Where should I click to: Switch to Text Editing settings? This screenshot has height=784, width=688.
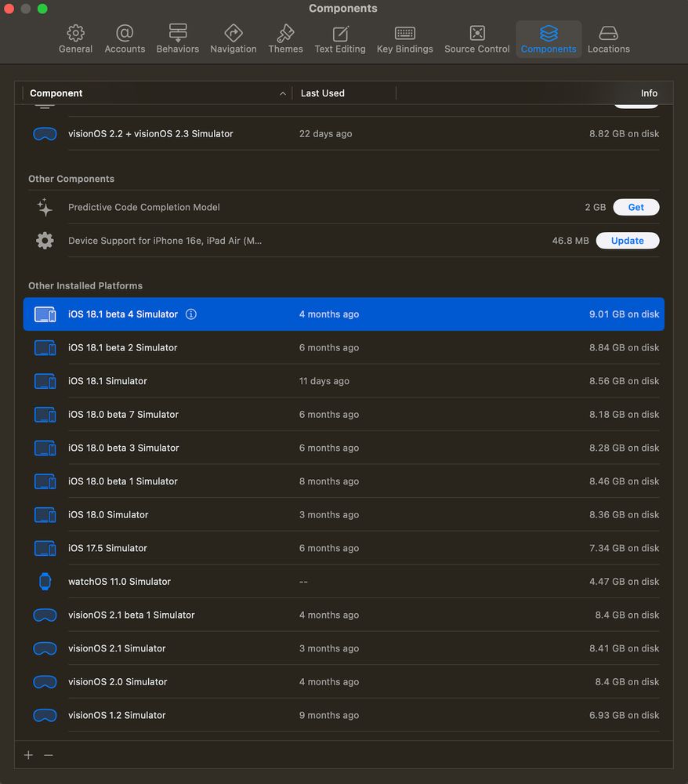tap(340, 39)
